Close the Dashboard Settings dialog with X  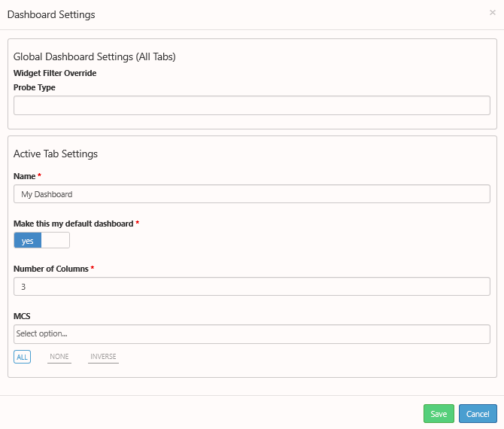click(x=492, y=13)
